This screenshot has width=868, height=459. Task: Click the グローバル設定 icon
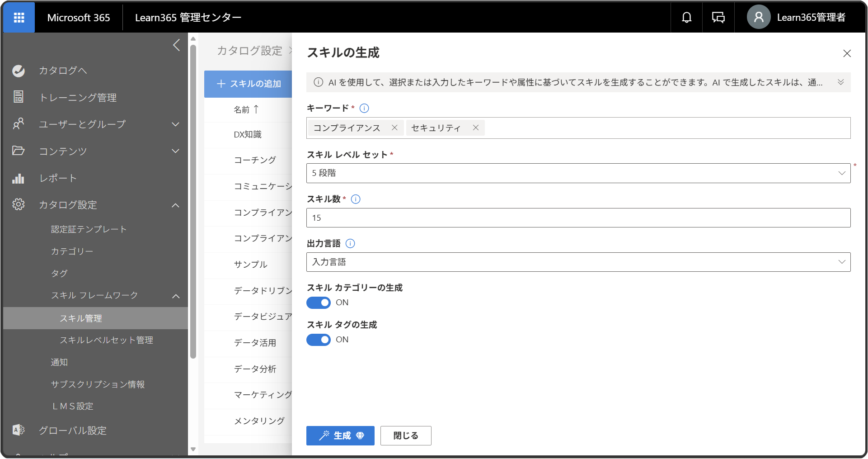pos(19,430)
